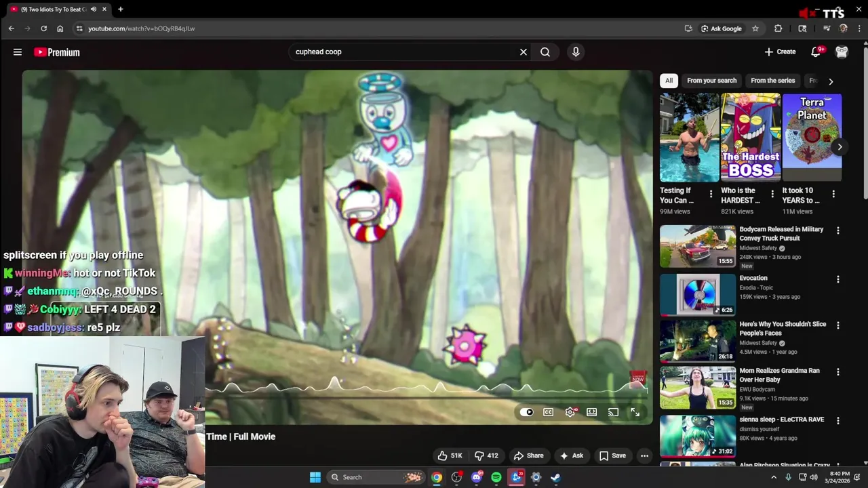Open Terra Planet short thumbnail
Screen dimensions: 868x488
[812, 138]
